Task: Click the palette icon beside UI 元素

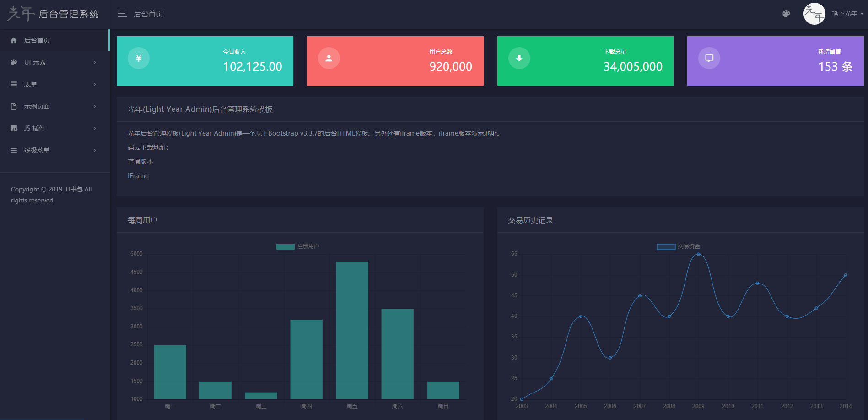Action: point(14,62)
